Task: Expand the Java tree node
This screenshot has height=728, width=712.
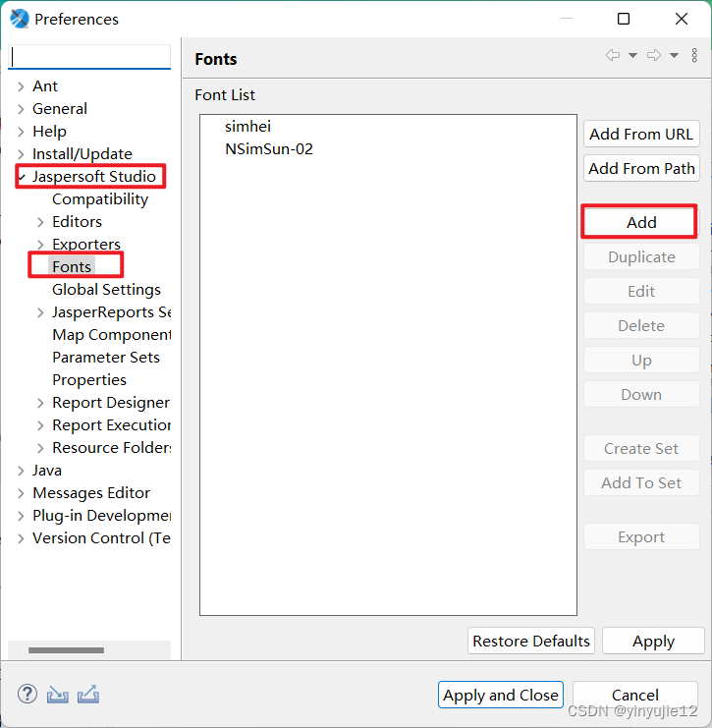Action: click(21, 471)
